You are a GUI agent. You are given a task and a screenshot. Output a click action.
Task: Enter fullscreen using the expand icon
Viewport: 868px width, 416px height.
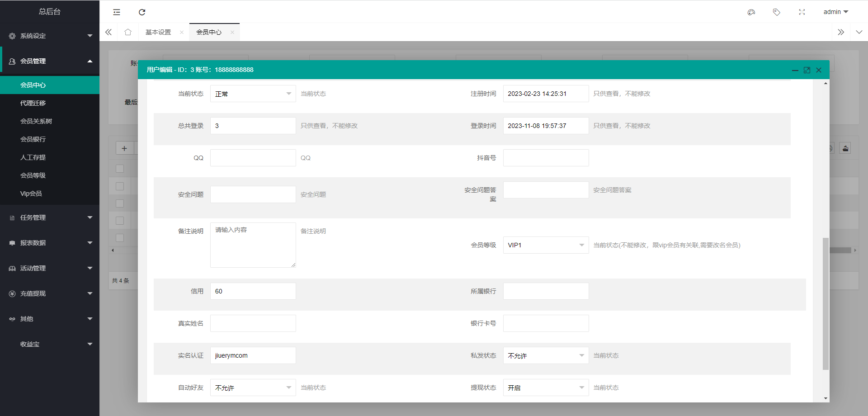click(x=802, y=12)
